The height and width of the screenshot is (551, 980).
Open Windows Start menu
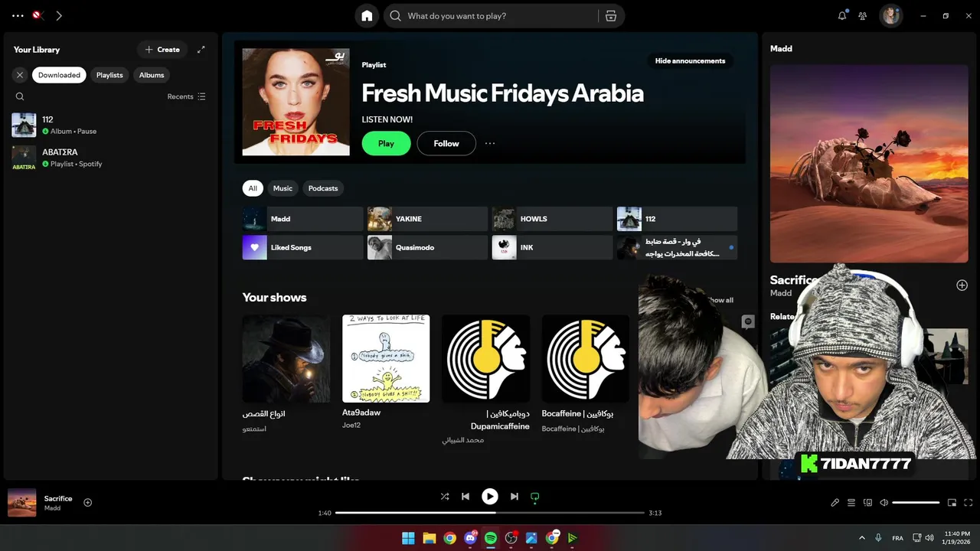click(x=408, y=538)
